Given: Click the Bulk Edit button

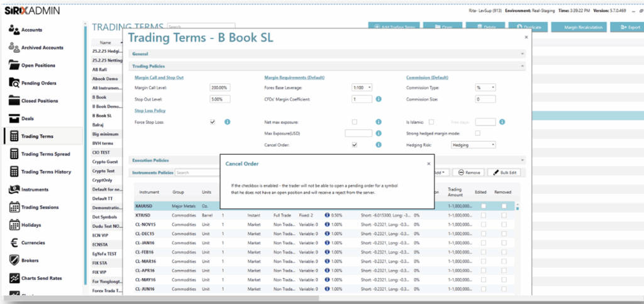Looking at the screenshot, I should tap(504, 172).
